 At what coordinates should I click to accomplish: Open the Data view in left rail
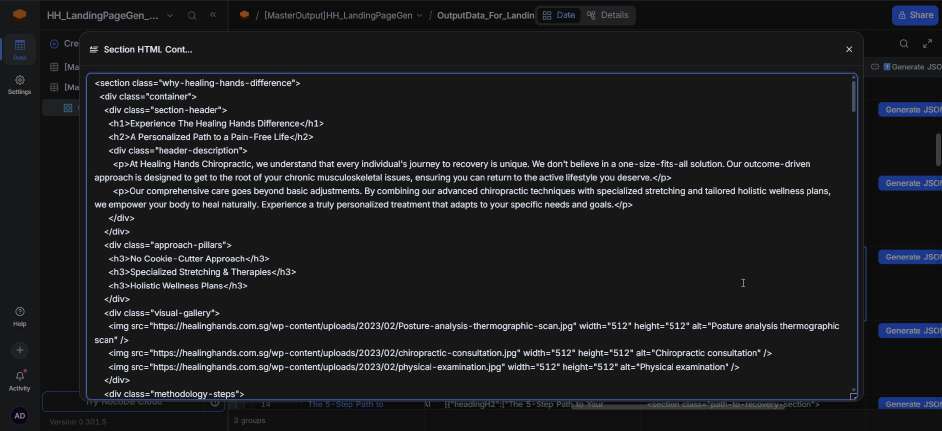pos(19,49)
